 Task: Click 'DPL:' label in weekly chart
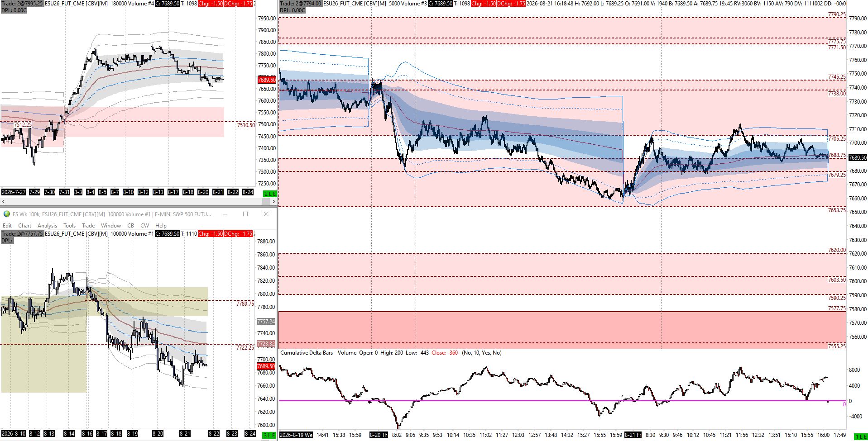coord(7,240)
